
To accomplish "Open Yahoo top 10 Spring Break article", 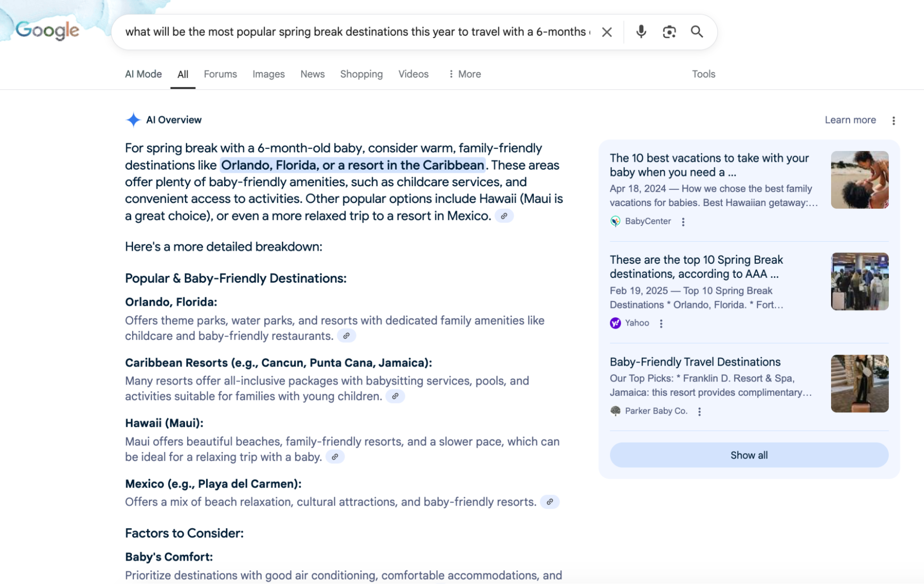I will 696,267.
